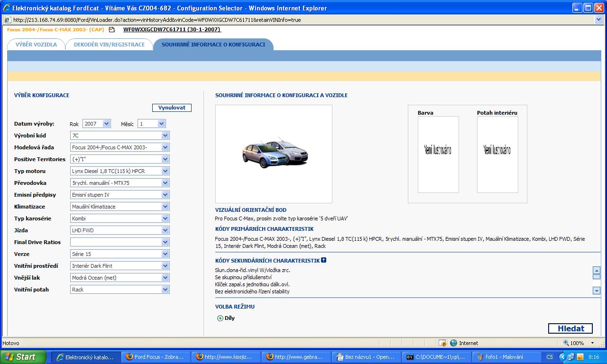Select the Díly radio button

pyautogui.click(x=220, y=318)
